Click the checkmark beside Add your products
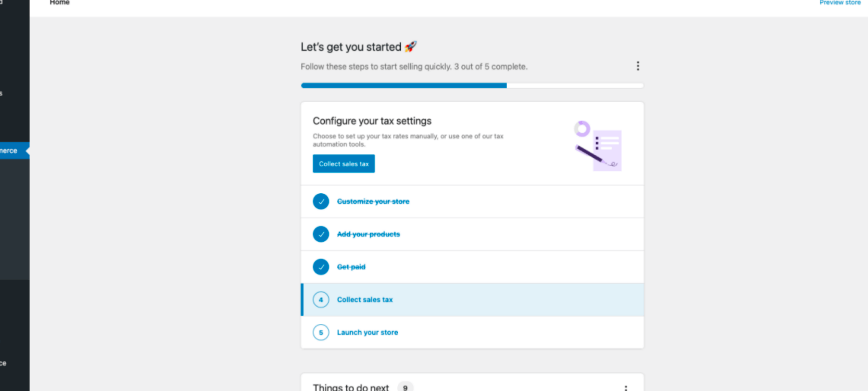This screenshot has width=868, height=391. 321,234
